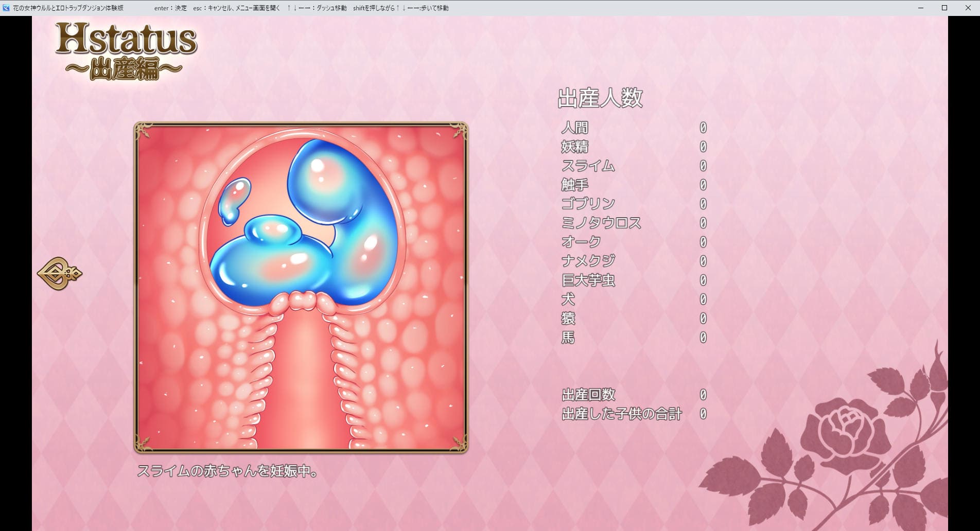Minimize the game window

click(921, 8)
